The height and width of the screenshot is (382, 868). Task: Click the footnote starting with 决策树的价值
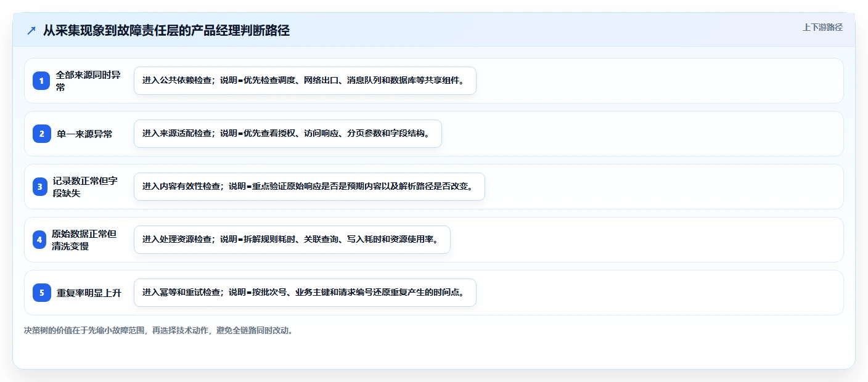pyautogui.click(x=159, y=330)
